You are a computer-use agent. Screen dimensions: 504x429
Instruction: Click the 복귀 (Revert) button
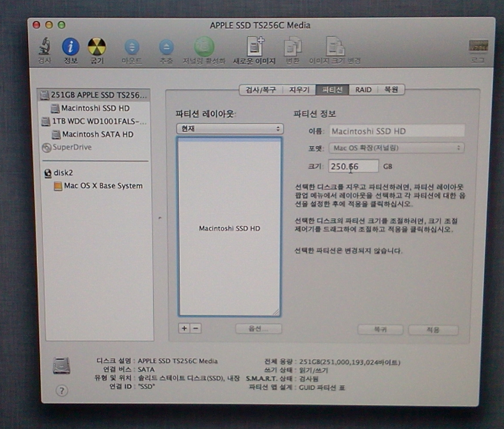click(x=380, y=330)
